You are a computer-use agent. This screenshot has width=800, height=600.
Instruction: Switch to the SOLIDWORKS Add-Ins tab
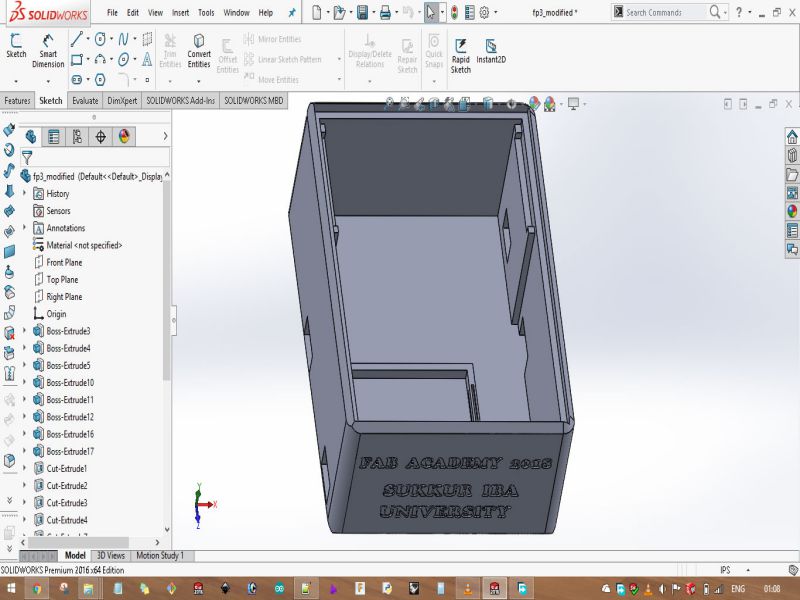point(181,101)
